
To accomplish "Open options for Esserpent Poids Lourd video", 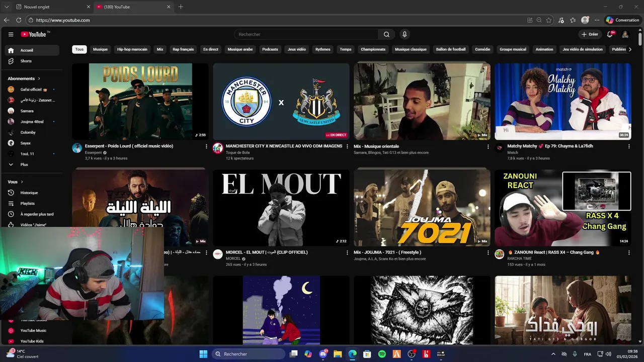I will [206, 146].
